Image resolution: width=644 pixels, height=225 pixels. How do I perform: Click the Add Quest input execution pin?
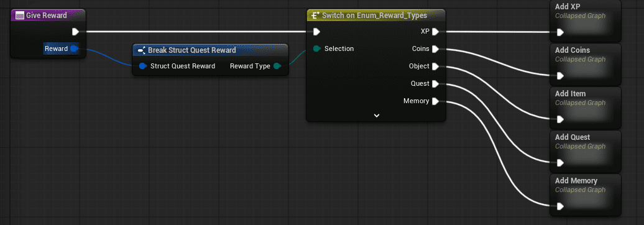(560, 163)
